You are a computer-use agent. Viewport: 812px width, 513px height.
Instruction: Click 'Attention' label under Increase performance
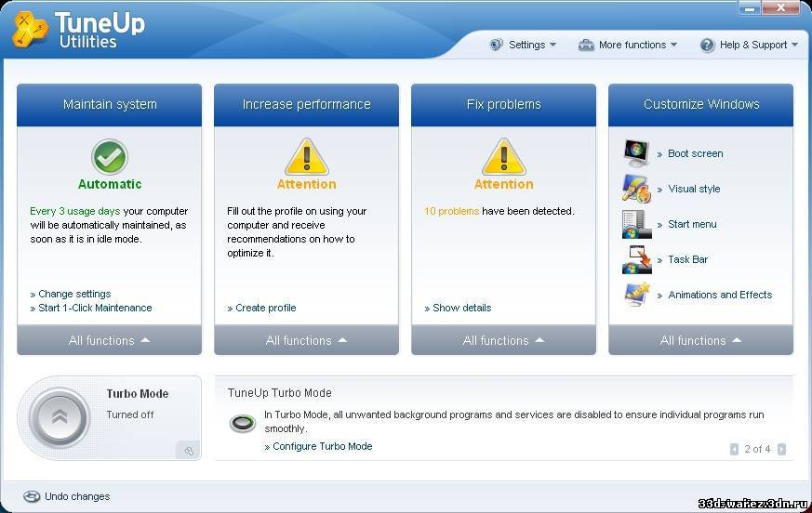point(307,184)
